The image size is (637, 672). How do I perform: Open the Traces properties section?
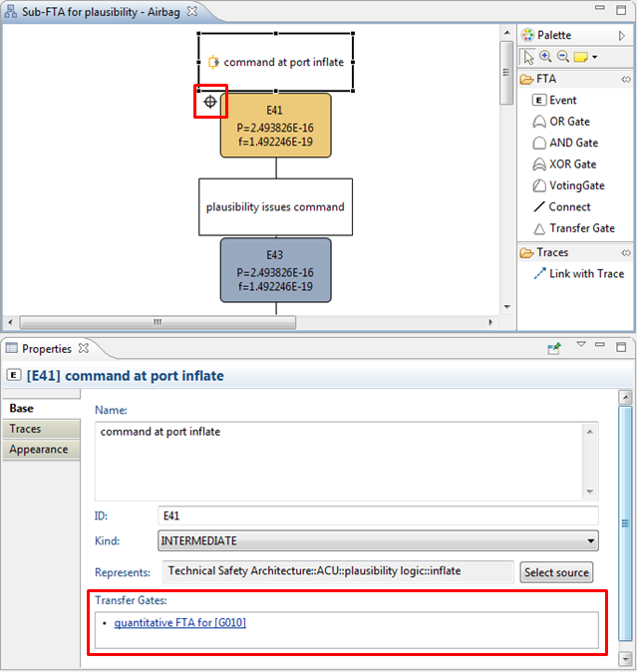point(41,429)
